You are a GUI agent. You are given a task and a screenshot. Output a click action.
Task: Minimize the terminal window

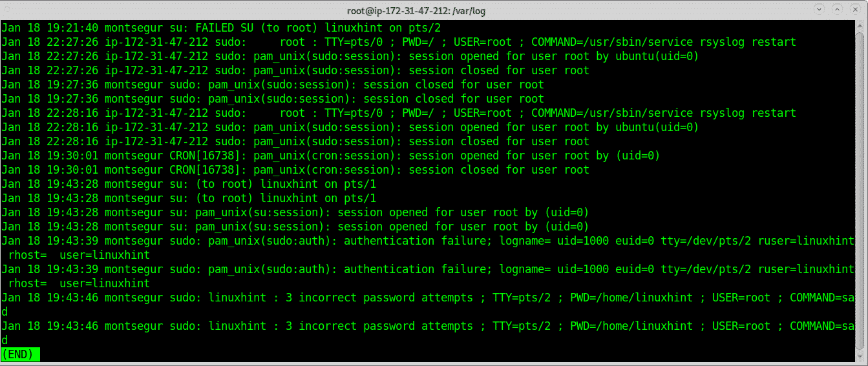click(x=820, y=10)
